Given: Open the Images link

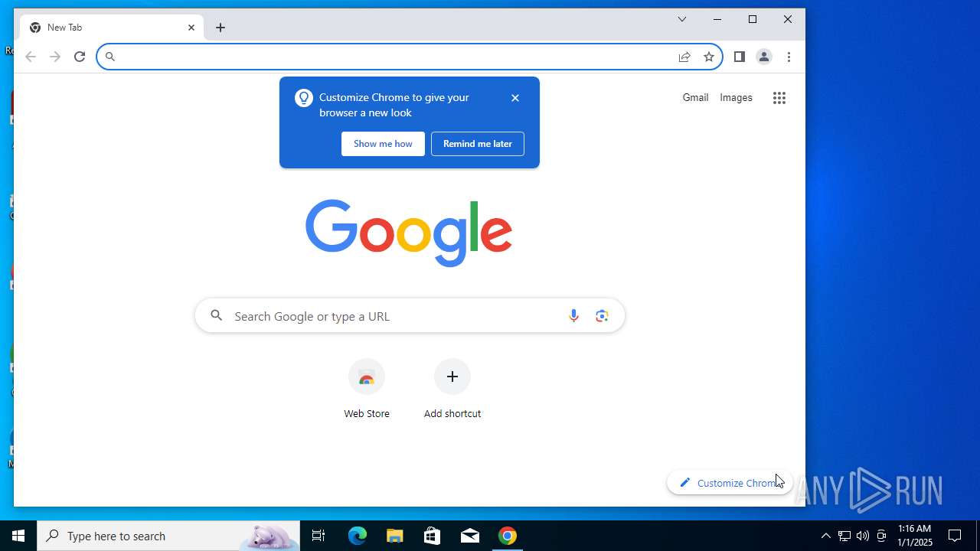Looking at the screenshot, I should pos(736,98).
